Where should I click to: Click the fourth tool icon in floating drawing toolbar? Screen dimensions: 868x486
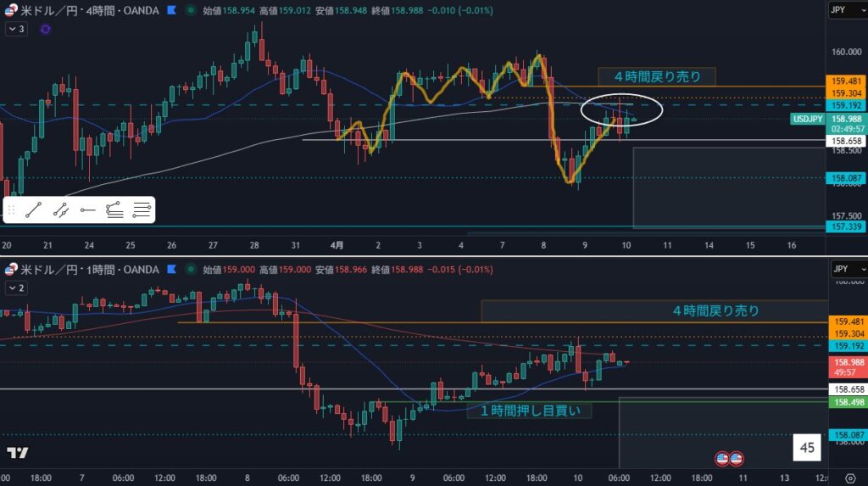click(114, 209)
